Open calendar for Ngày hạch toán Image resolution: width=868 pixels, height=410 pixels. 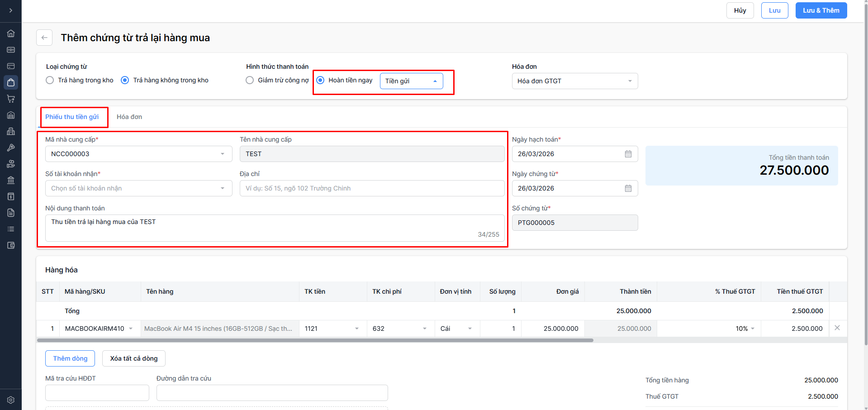click(x=628, y=154)
